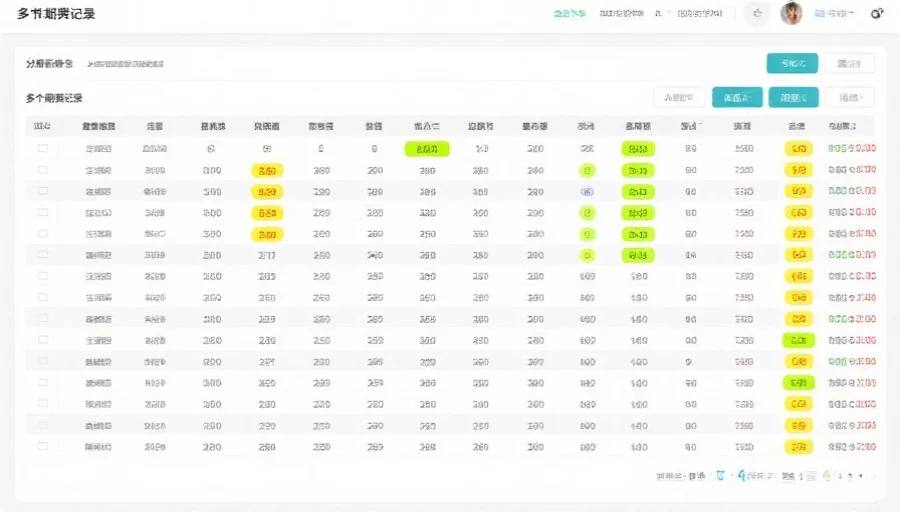Click the icon at the far right of the header
The image size is (900, 512).
click(877, 14)
